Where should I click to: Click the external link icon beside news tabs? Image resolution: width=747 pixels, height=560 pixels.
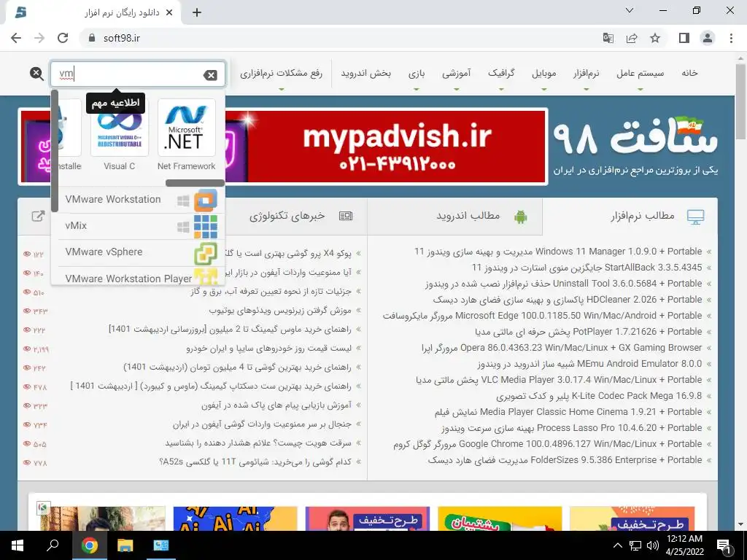pyautogui.click(x=38, y=216)
